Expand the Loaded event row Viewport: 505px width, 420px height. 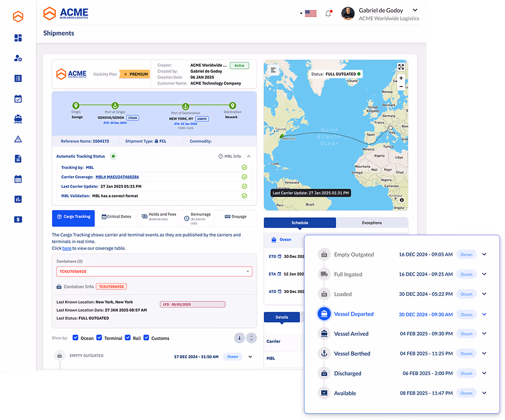(x=484, y=294)
